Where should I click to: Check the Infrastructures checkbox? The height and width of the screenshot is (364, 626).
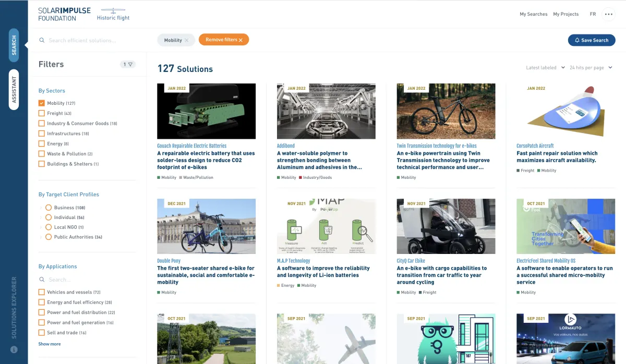42,134
